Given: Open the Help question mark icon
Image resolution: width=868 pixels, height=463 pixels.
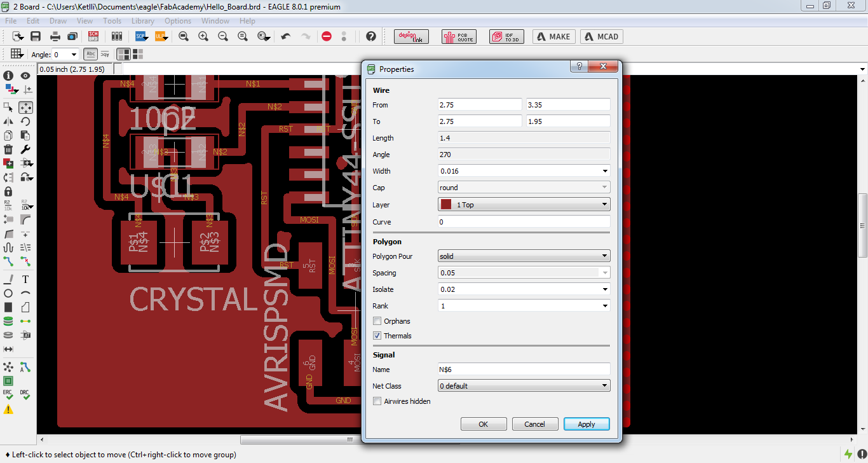Looking at the screenshot, I should [371, 36].
